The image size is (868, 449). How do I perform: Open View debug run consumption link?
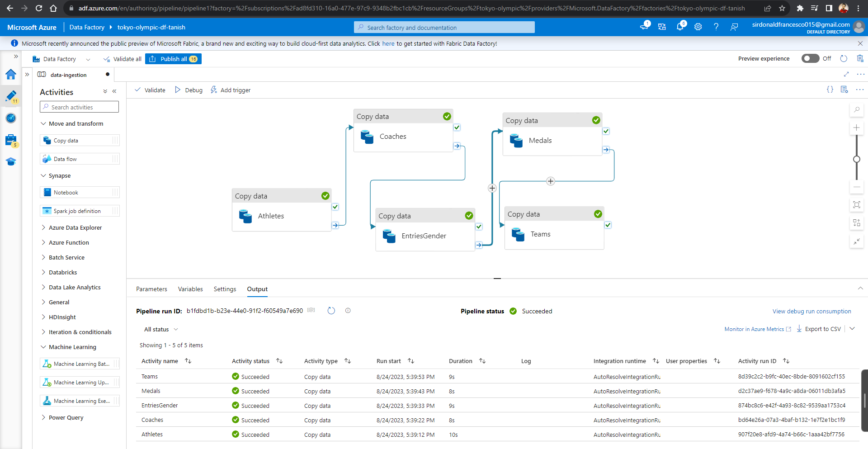(x=811, y=311)
